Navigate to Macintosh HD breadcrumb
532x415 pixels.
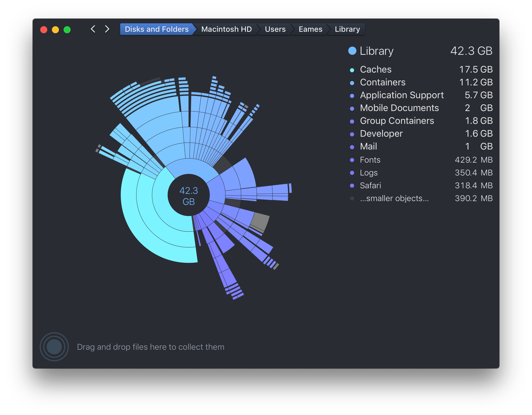(x=226, y=29)
